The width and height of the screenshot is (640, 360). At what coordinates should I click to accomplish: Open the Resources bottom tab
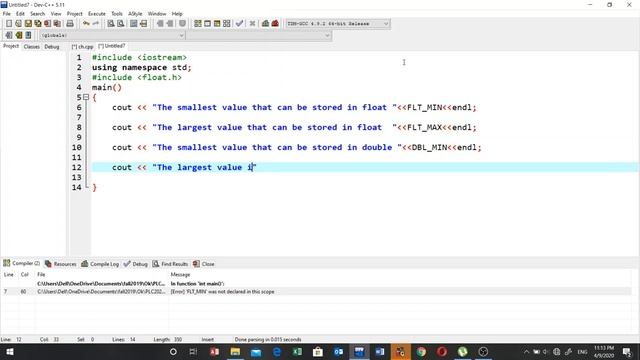60,264
